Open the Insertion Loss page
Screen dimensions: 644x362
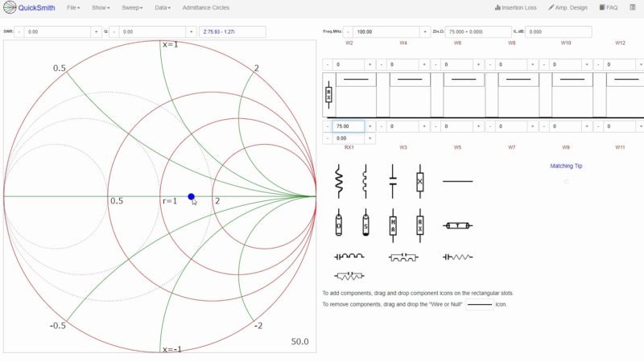click(516, 7)
